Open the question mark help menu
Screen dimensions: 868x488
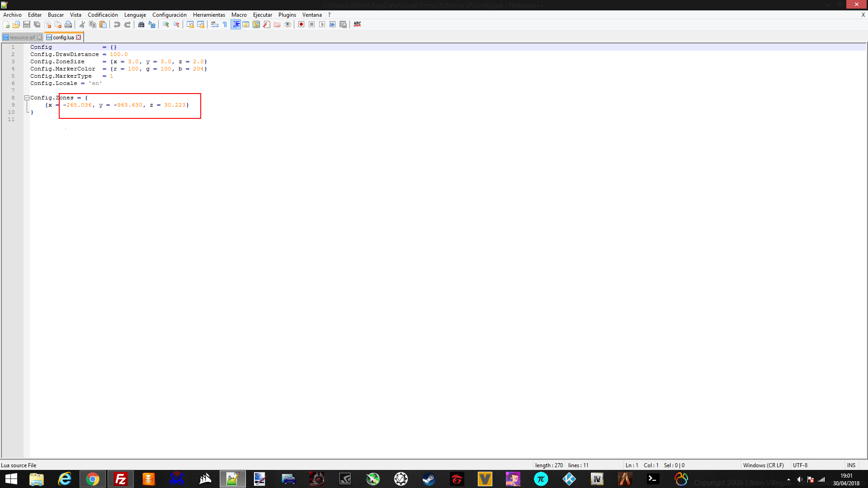point(329,15)
